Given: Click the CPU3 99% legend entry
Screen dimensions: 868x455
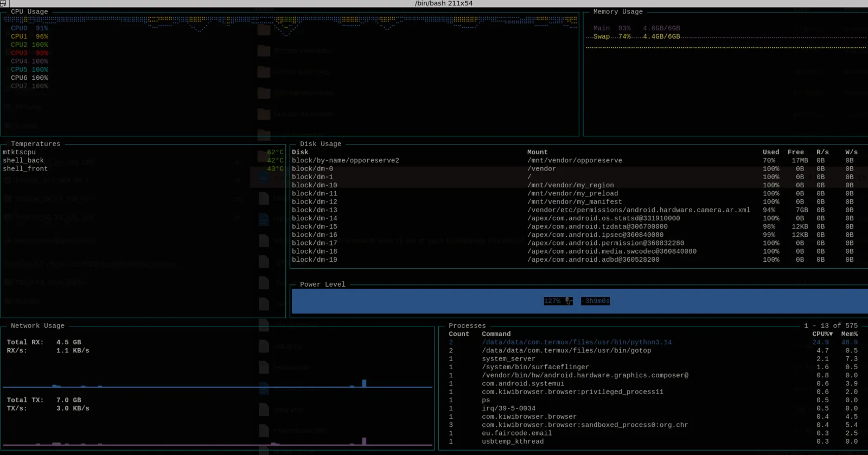Looking at the screenshot, I should click(29, 53).
